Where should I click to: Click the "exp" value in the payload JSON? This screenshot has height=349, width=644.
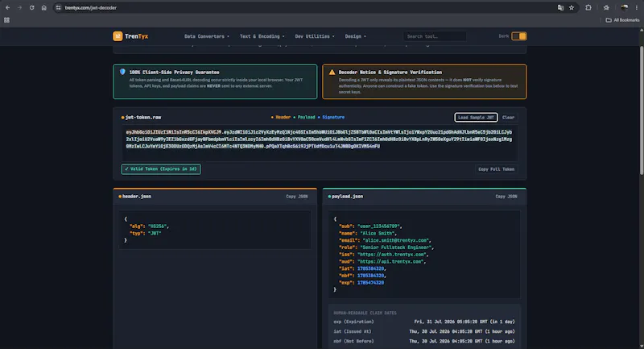(370, 282)
